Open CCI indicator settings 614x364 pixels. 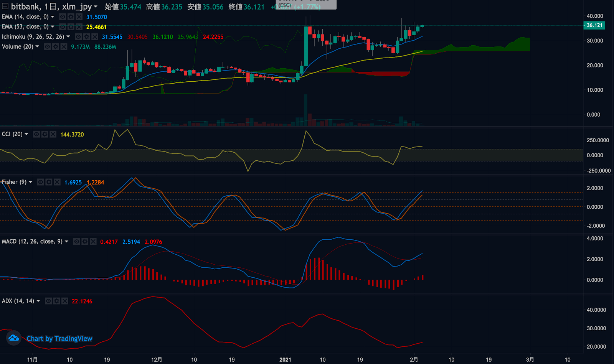[x=45, y=134]
